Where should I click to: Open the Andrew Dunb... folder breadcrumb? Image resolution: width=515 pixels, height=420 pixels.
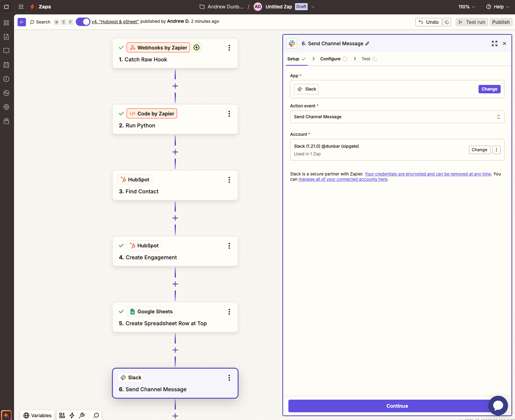click(x=221, y=7)
